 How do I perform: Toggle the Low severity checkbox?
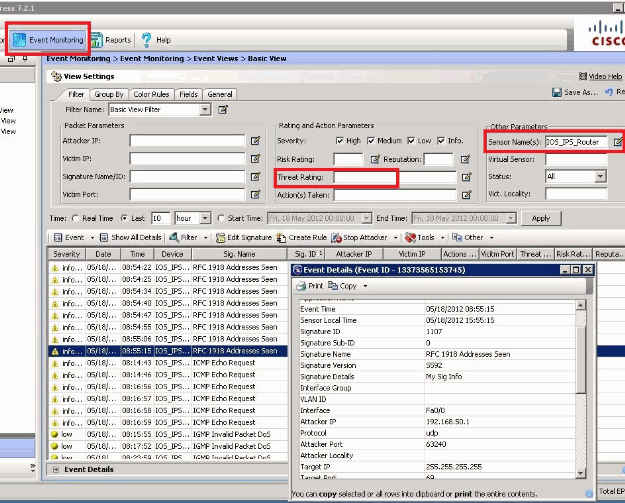(411, 140)
